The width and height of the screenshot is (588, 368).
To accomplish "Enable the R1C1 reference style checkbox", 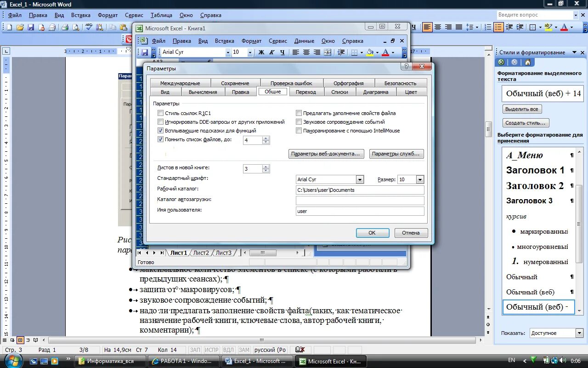I will point(160,113).
